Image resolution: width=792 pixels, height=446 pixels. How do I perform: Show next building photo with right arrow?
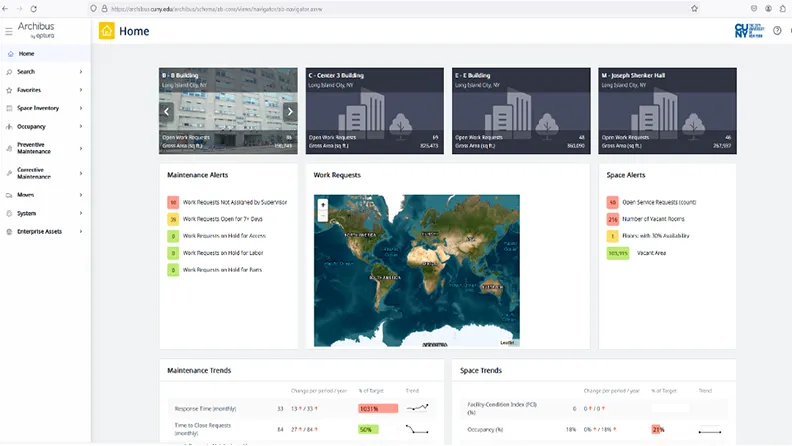click(290, 112)
